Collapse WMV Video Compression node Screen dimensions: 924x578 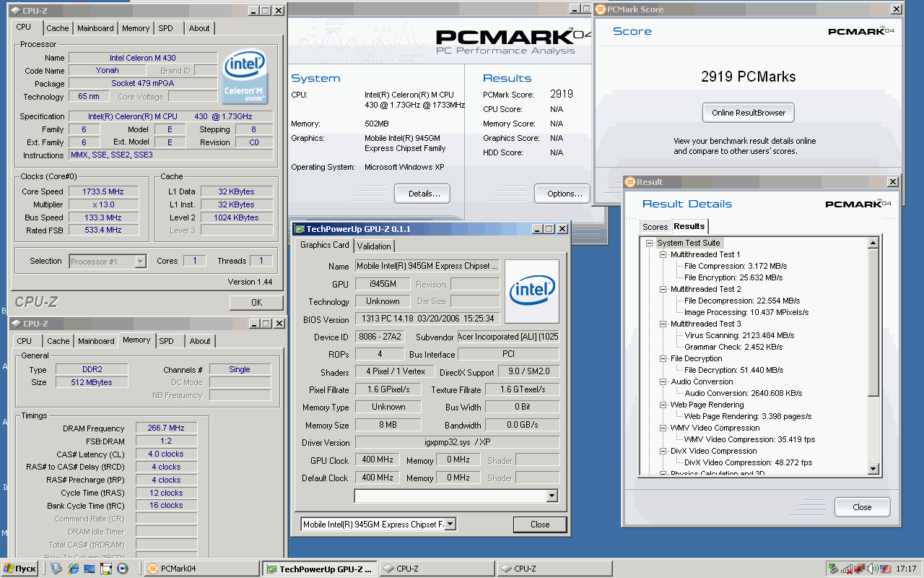click(x=663, y=428)
